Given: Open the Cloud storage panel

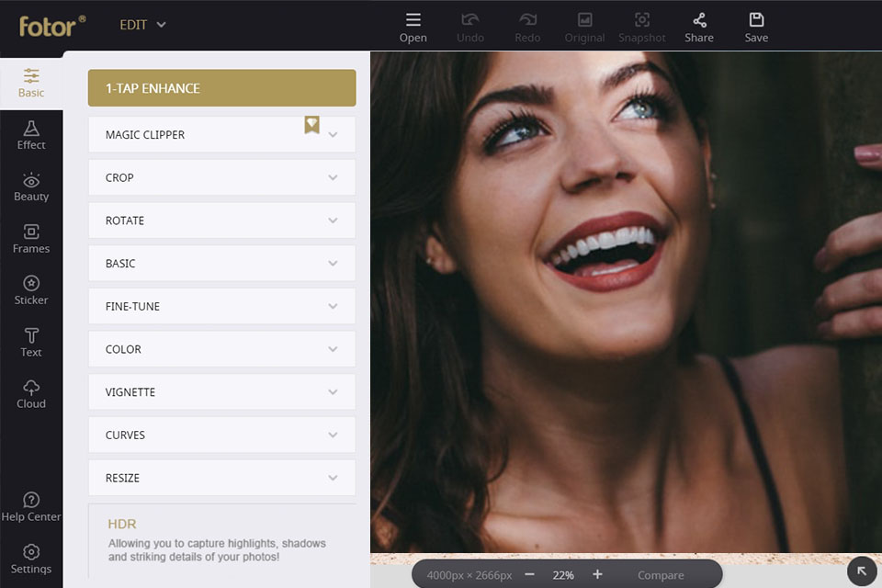Looking at the screenshot, I should click(30, 397).
